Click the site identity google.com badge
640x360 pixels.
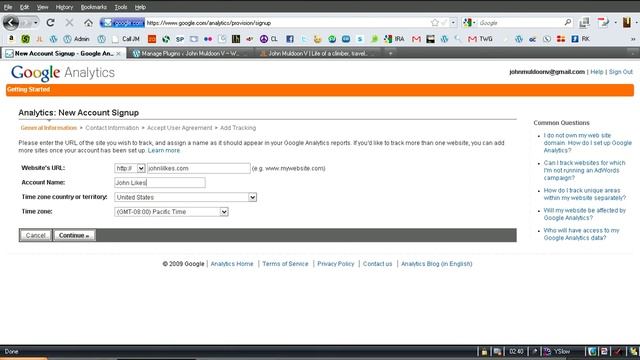pyautogui.click(x=122, y=23)
